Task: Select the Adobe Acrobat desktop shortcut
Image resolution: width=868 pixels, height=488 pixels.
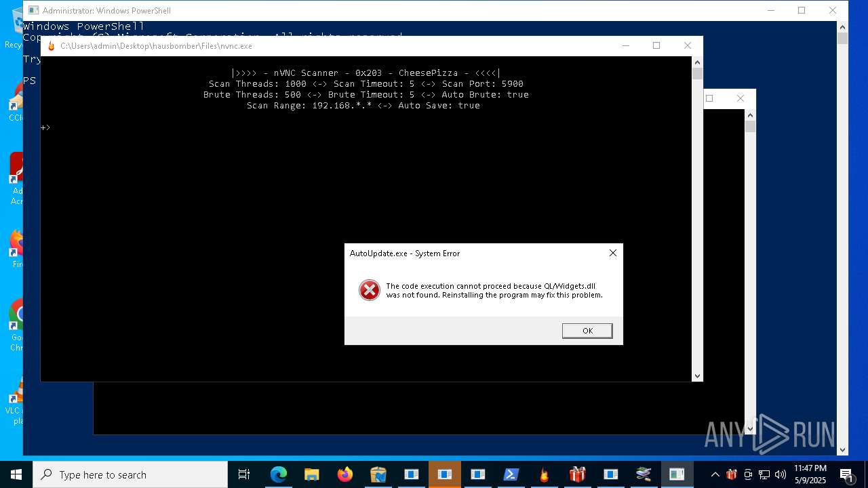Action: tap(16, 180)
